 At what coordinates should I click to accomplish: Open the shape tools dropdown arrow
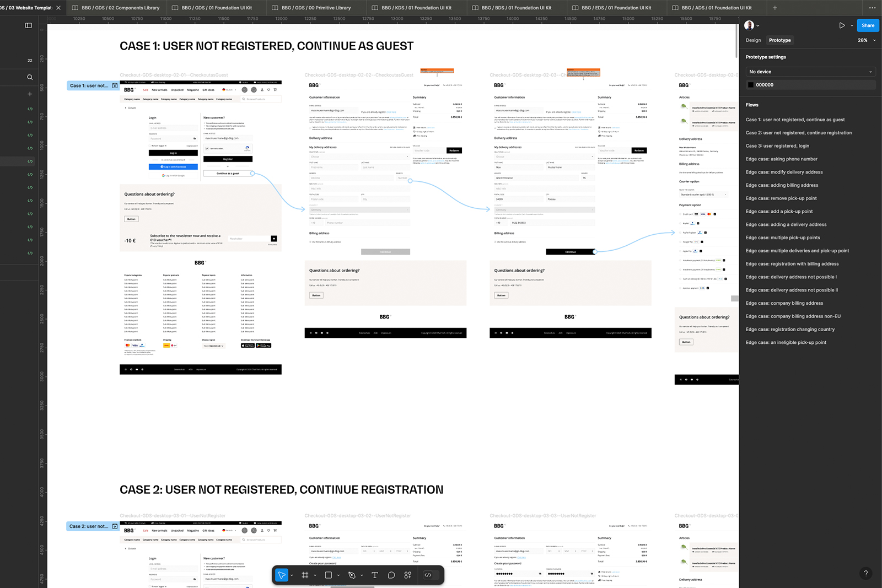tap(338, 575)
